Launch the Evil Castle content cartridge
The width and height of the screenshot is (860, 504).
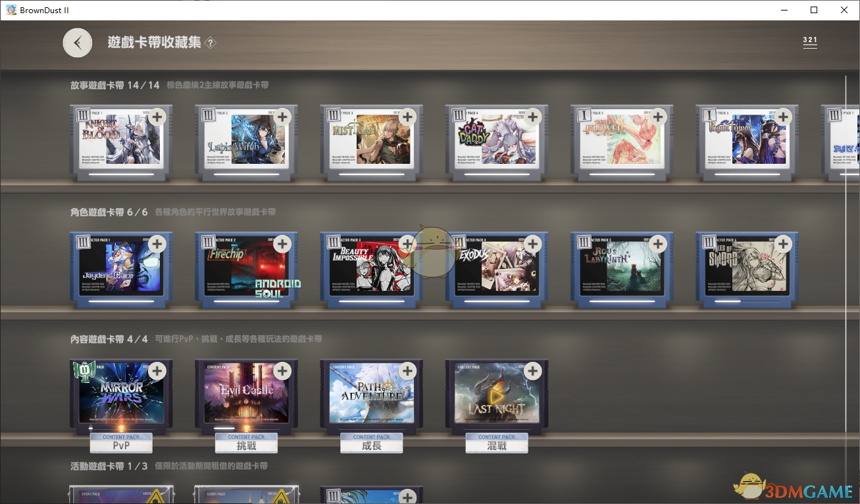pos(247,396)
